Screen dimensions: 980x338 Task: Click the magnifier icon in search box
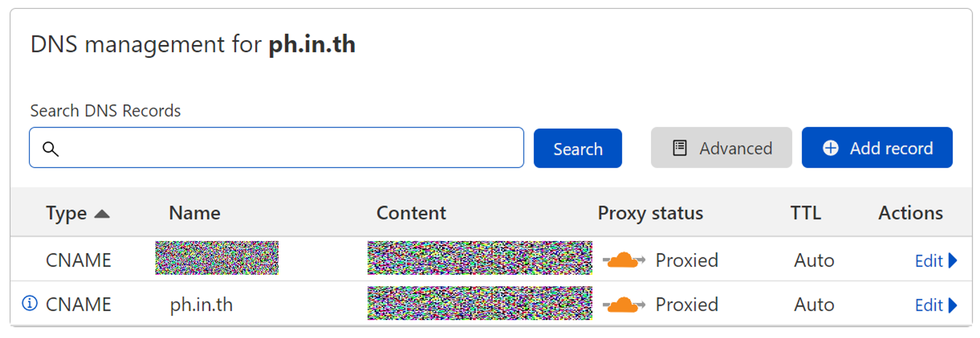(51, 149)
